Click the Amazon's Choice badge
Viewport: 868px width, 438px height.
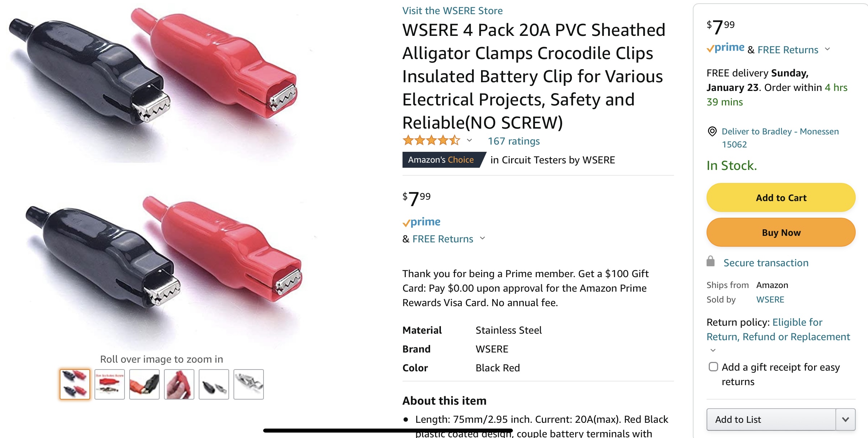point(442,160)
